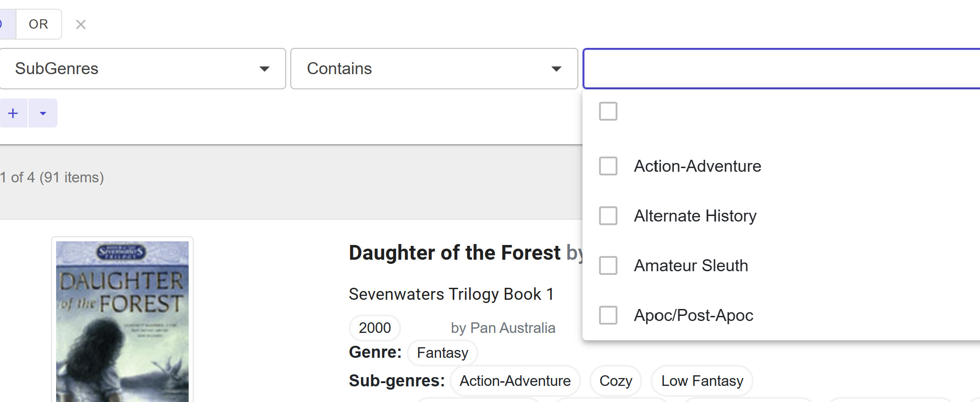980x402 pixels.
Task: Choose the Low Fantasy sub-genre chip
Action: pyautogui.click(x=702, y=381)
